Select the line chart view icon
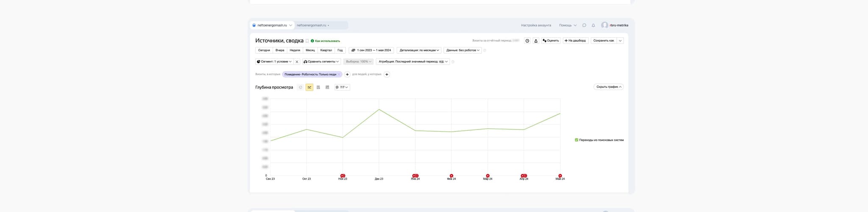Image resolution: width=868 pixels, height=212 pixels. (x=309, y=87)
